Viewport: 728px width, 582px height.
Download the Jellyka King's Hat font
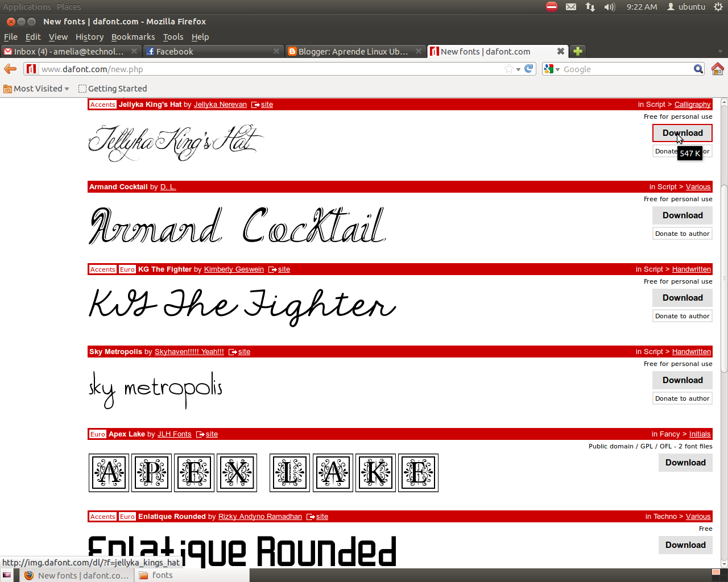click(682, 133)
